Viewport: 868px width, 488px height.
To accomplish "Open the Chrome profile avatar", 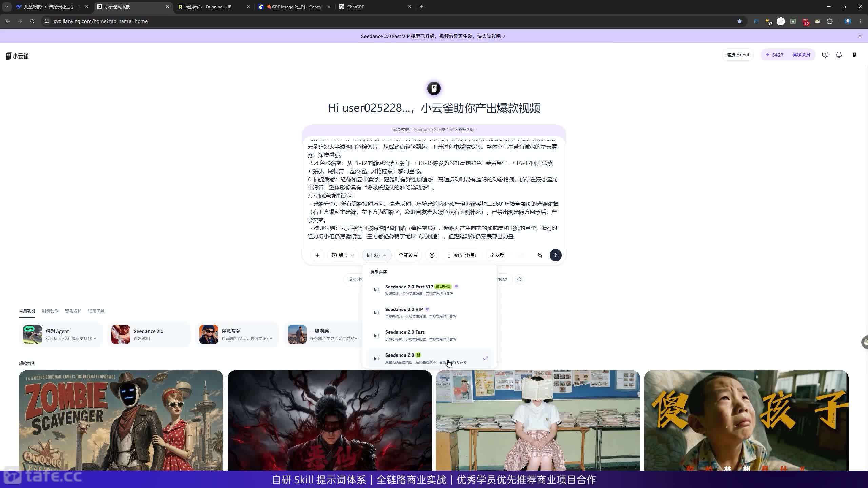I will coord(848,21).
